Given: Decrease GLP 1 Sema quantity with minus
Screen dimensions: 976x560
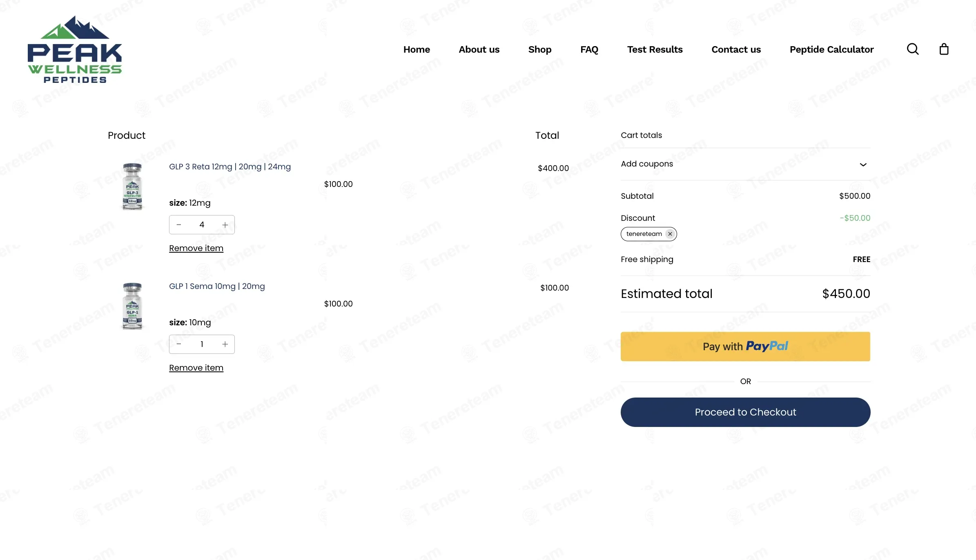Looking at the screenshot, I should coord(179,344).
